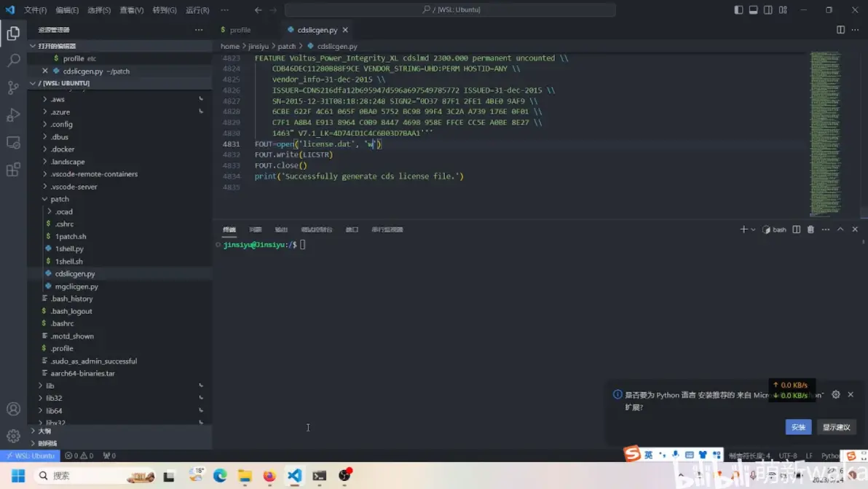868x489 pixels.
Task: Toggle the bottom panel visibility
Action: coord(754,10)
